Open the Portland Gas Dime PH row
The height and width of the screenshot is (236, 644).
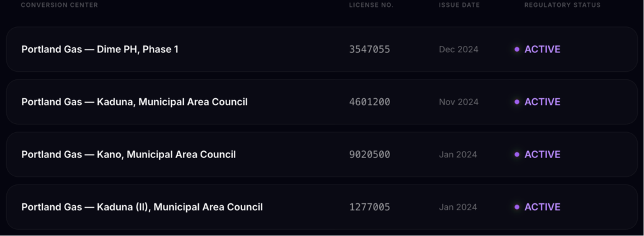pyautogui.click(x=322, y=49)
